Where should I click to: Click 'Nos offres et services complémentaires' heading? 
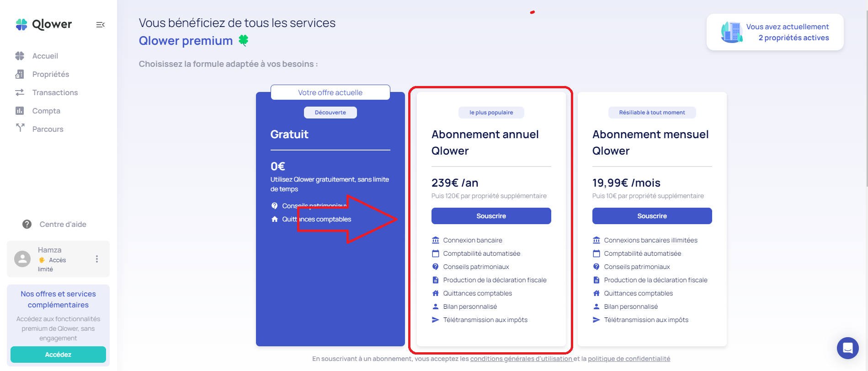(58, 299)
